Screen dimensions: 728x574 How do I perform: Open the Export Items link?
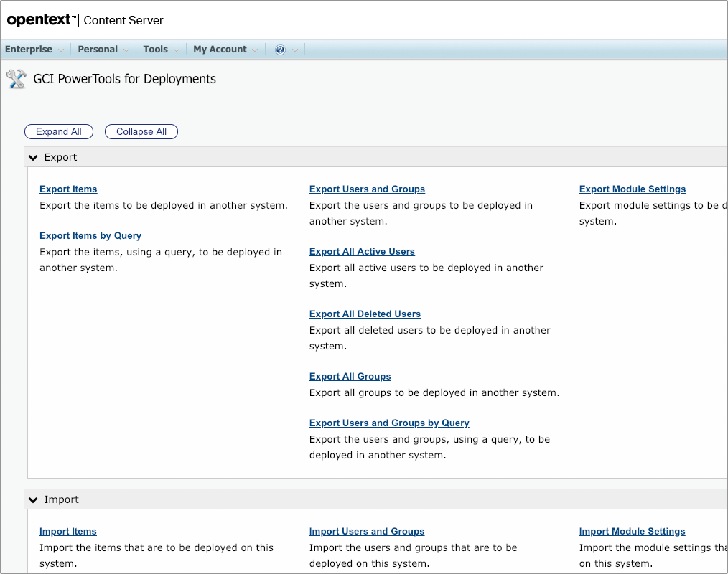click(68, 189)
